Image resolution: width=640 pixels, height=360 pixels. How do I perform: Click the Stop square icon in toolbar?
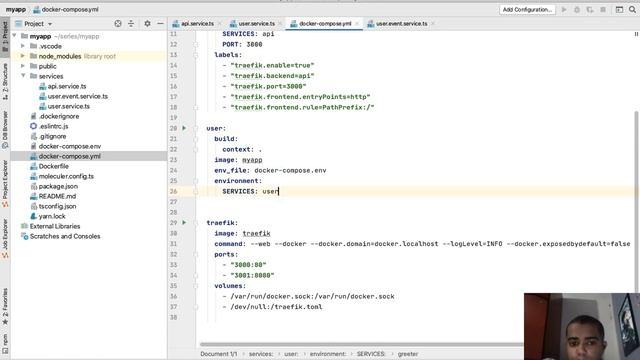click(x=603, y=9)
